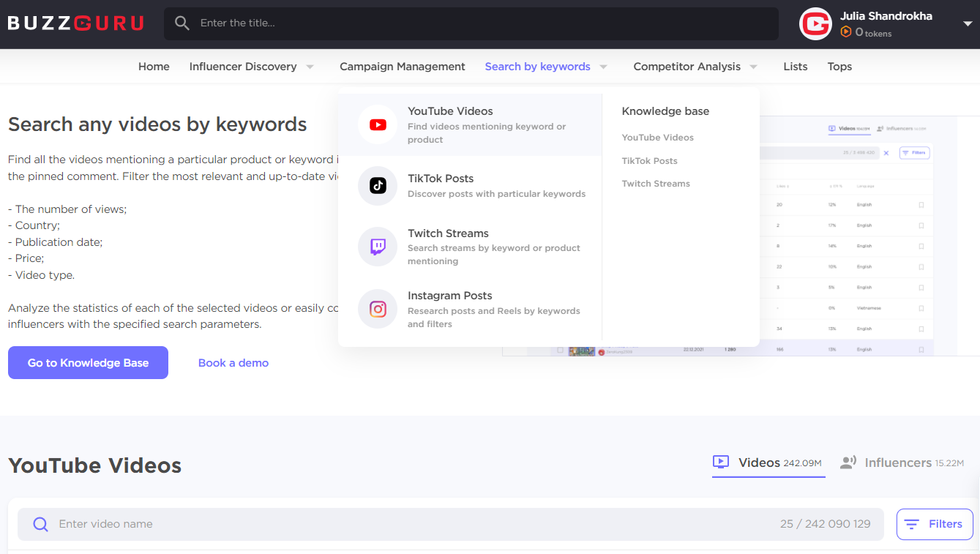Click the orange tokens icon
Screen dimensions: 980x554
[846, 32]
